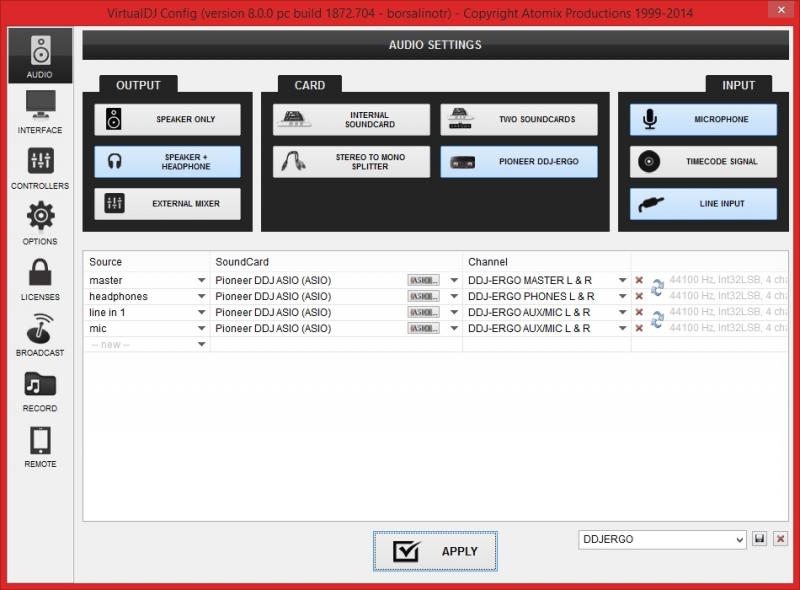The height and width of the screenshot is (590, 800).
Task: Open the DDJERGO config preset combo box
Action: [662, 539]
